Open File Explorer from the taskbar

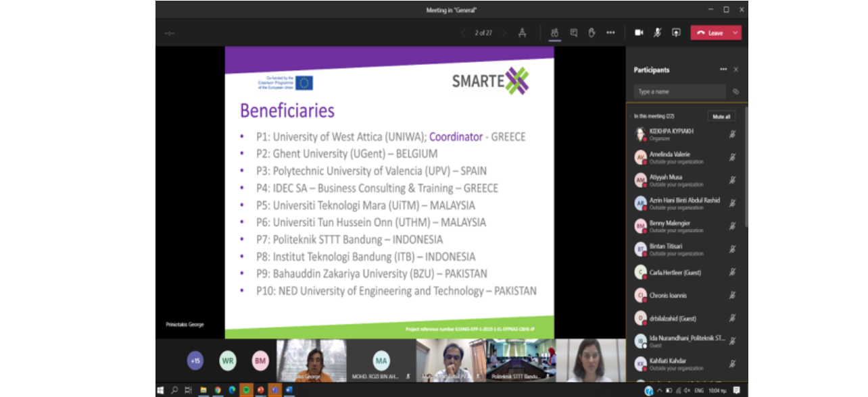pos(203,390)
